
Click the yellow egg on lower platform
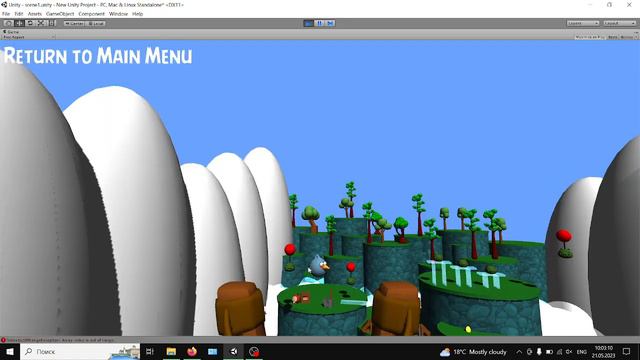[468, 329]
